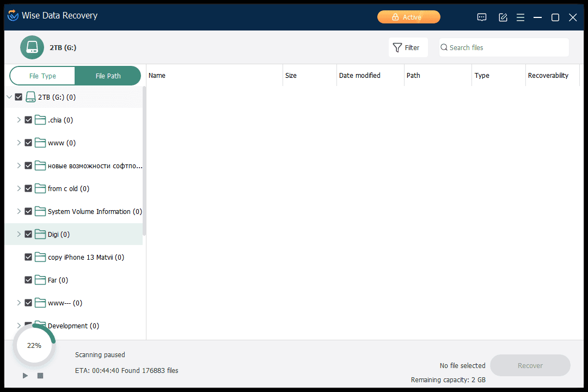Click the .chia folder icon
This screenshot has width=588, height=392.
point(40,120)
